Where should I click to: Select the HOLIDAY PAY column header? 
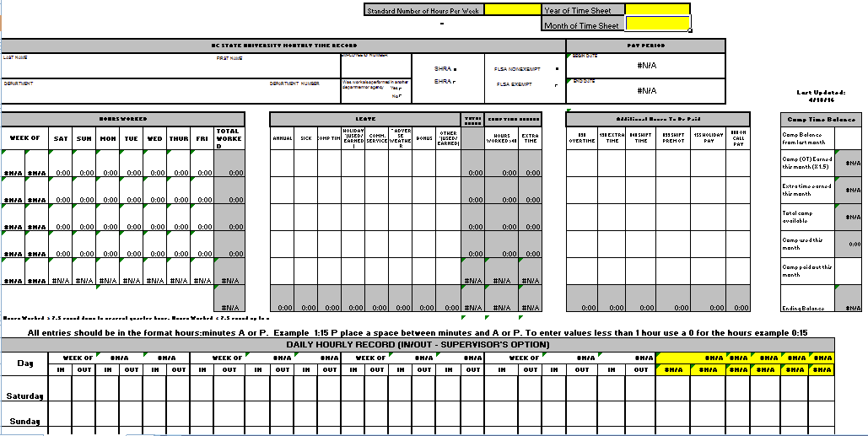point(708,138)
